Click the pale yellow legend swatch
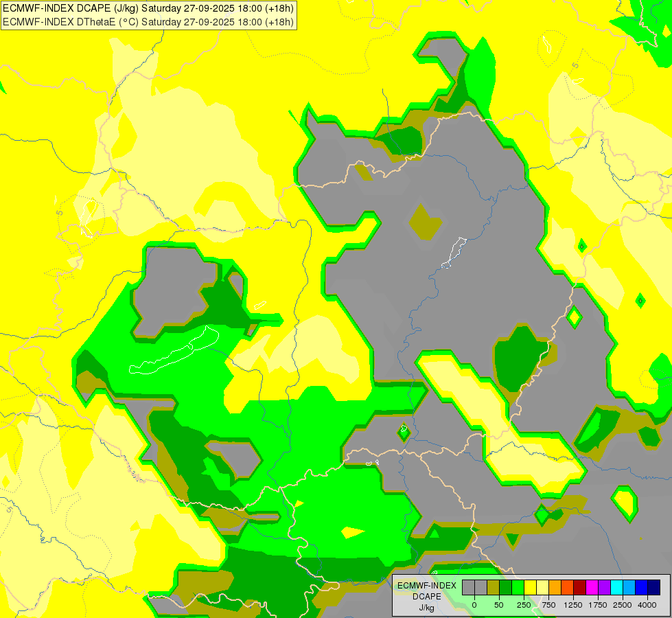This screenshot has height=618, width=672. pyautogui.click(x=542, y=588)
